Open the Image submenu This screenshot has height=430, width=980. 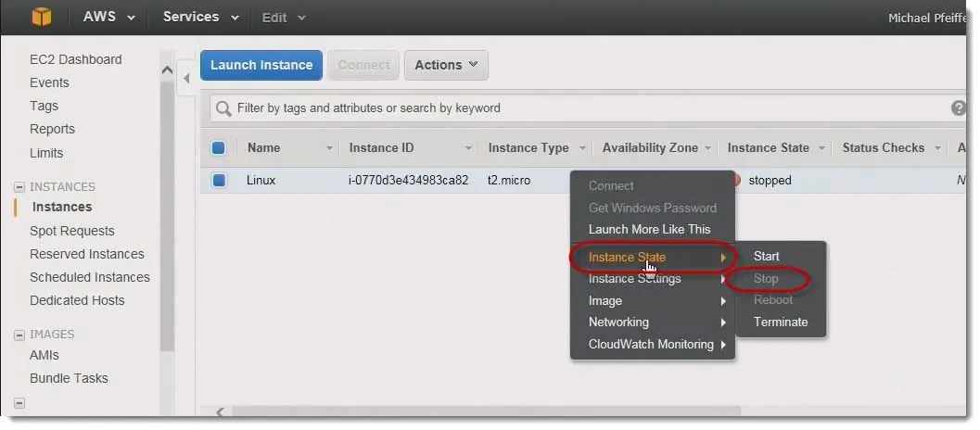(x=653, y=300)
